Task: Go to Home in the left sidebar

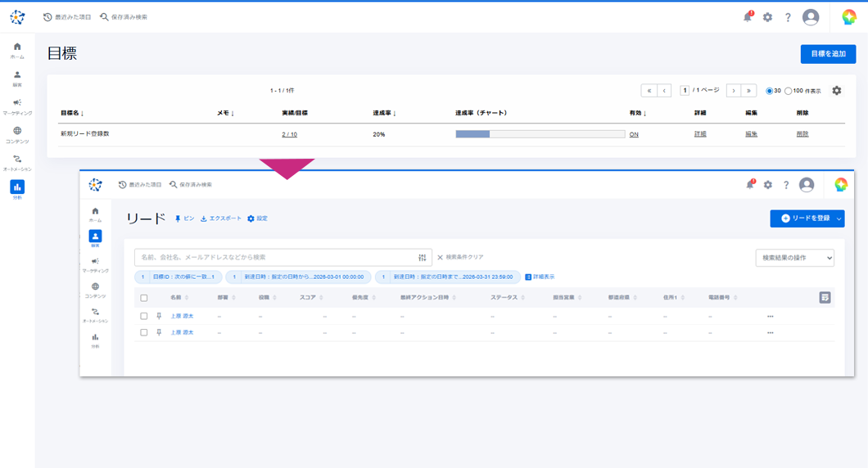Action: [x=17, y=50]
